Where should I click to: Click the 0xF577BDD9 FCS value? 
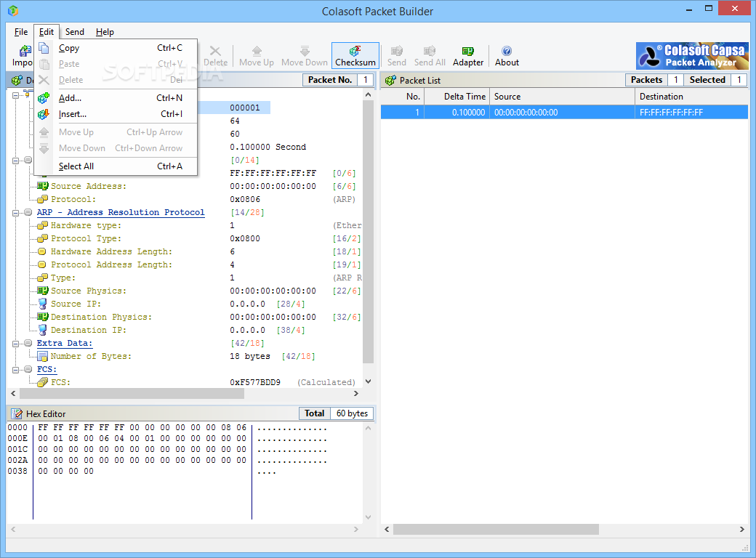pyautogui.click(x=255, y=382)
